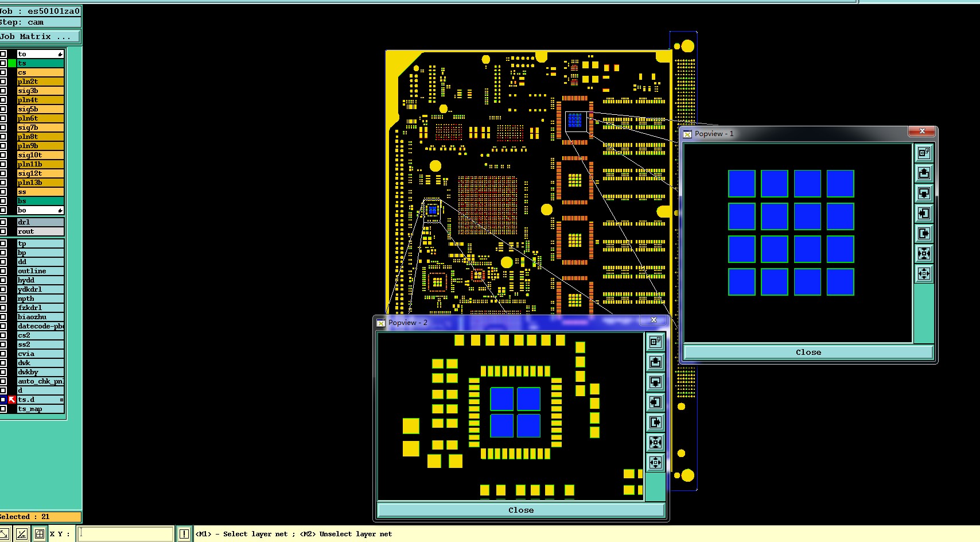Zoom in using Popview - 1 inward-arrows icon

point(924,253)
